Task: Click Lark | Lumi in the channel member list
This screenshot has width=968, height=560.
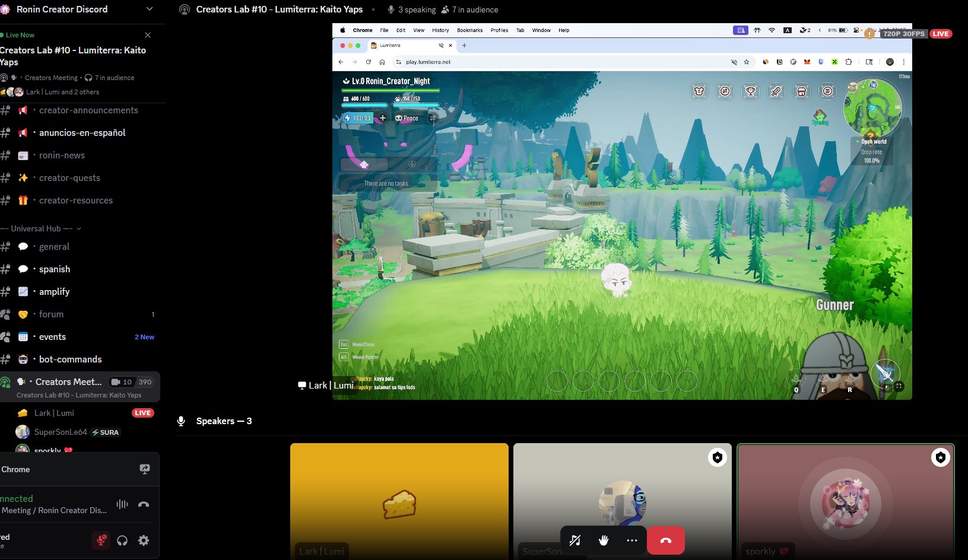Action: point(54,413)
